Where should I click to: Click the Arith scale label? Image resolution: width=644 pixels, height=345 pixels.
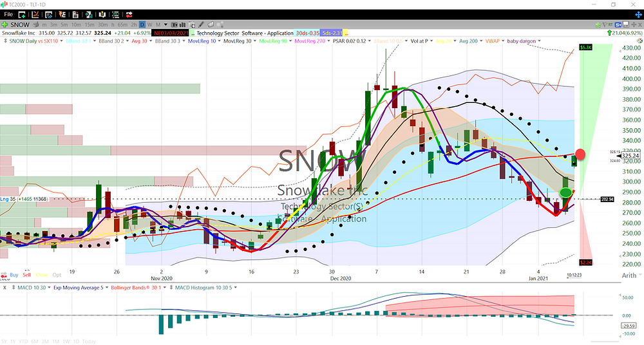point(629,275)
